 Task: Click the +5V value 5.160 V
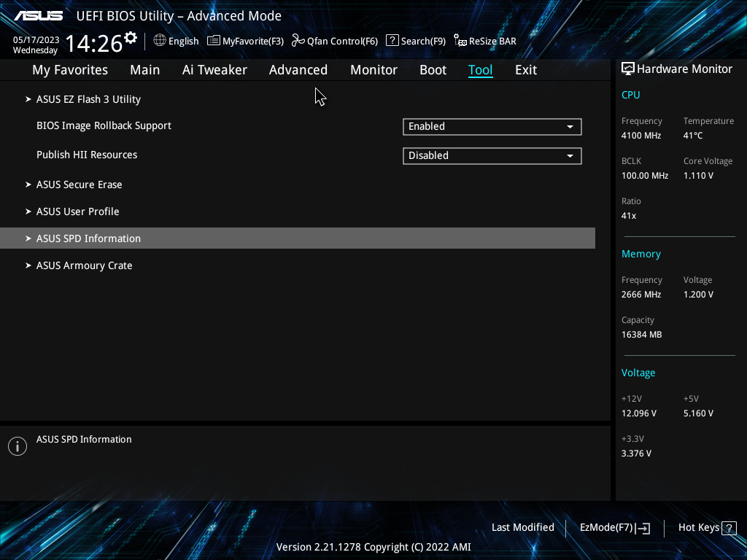point(698,413)
